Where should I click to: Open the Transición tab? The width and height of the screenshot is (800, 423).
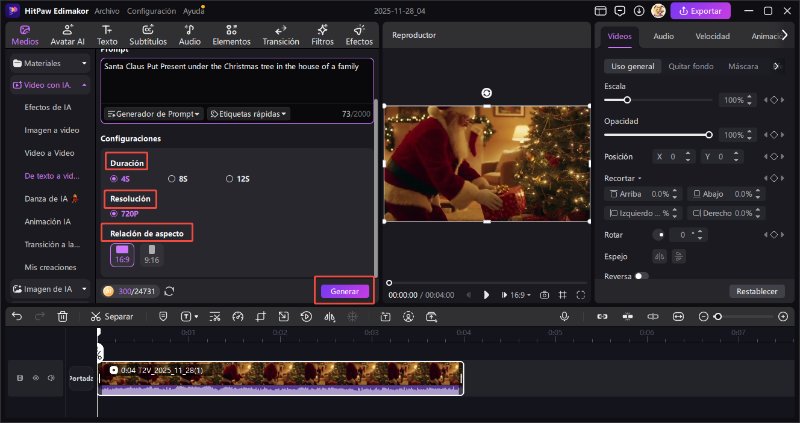coord(281,35)
